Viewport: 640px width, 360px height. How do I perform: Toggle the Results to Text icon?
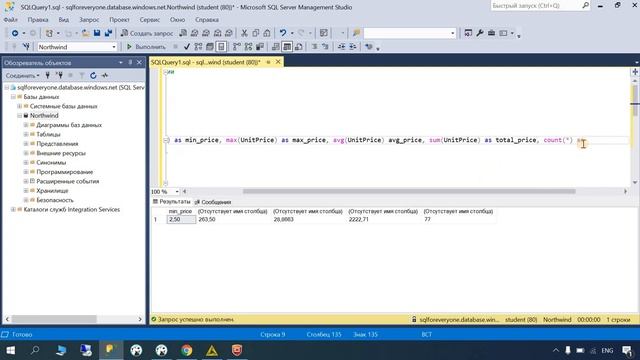coord(276,47)
